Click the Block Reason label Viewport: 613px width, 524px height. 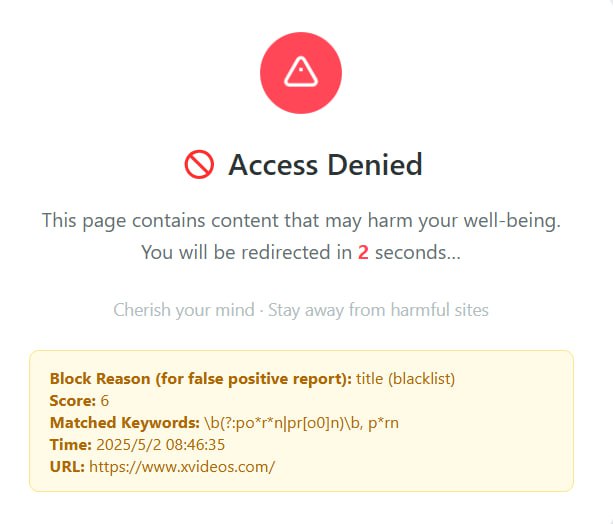coord(200,379)
